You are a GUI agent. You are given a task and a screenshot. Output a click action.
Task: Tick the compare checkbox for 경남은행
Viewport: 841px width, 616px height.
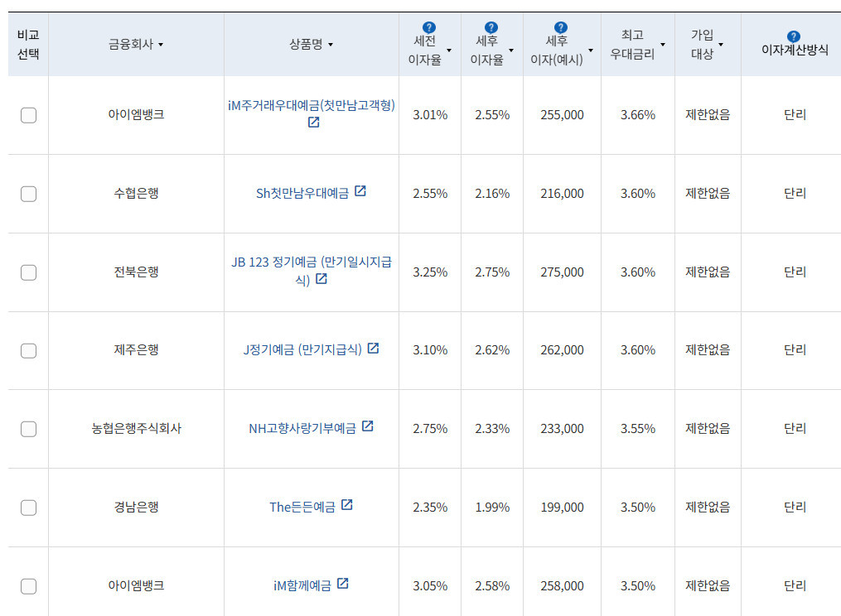click(28, 508)
